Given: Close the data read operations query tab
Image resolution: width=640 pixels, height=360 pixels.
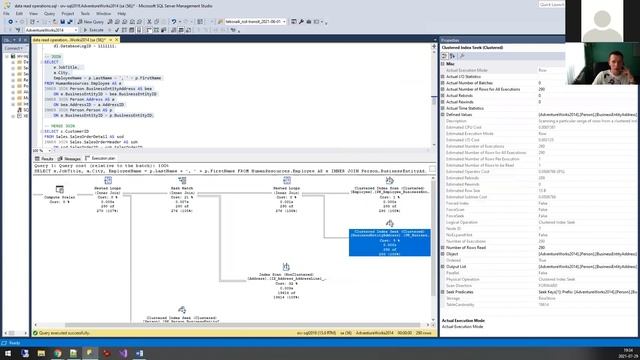Looking at the screenshot, I should click(116, 40).
